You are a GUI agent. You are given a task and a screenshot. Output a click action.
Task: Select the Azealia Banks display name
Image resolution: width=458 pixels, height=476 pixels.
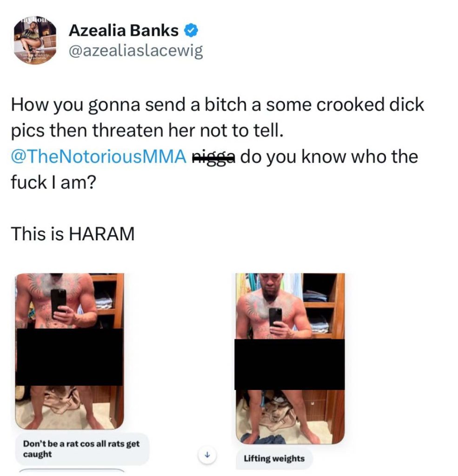click(x=124, y=30)
